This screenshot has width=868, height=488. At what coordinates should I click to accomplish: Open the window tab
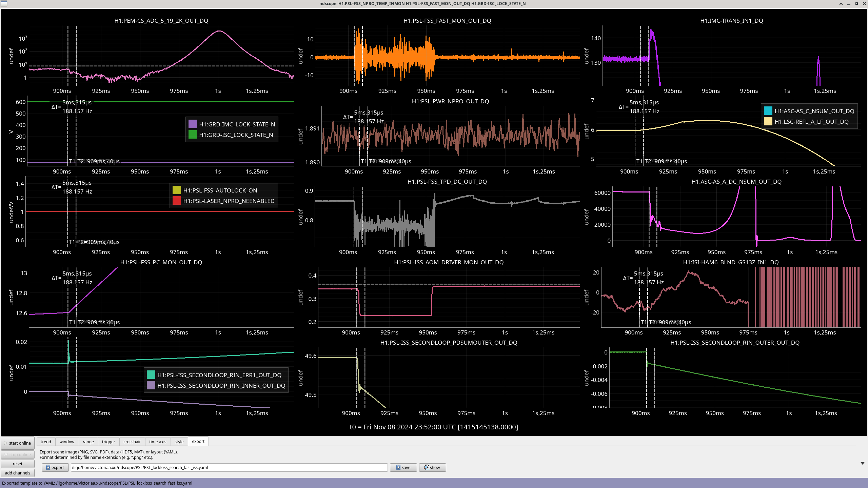click(x=67, y=442)
